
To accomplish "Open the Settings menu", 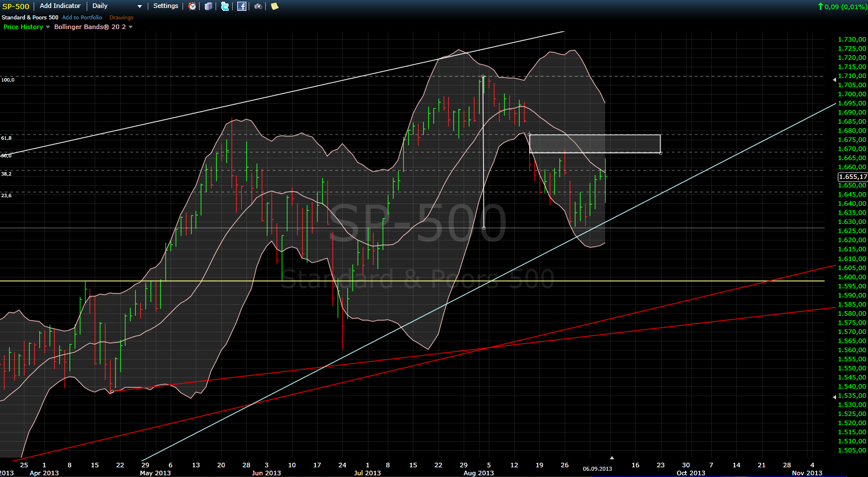I will [165, 6].
